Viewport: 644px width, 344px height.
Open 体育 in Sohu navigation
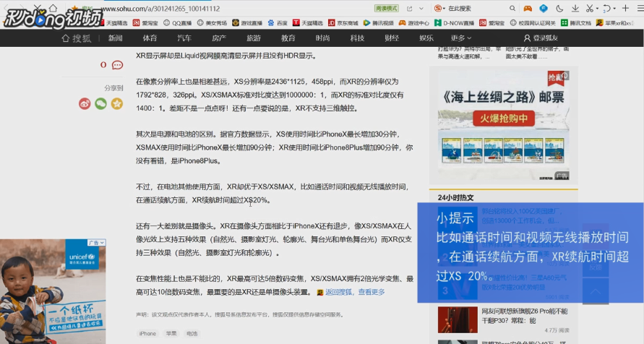[150, 38]
